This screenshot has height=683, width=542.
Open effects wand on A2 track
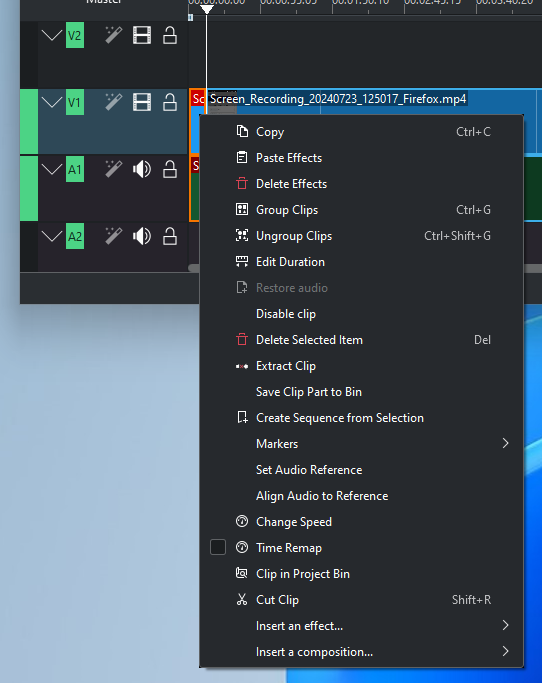point(114,237)
